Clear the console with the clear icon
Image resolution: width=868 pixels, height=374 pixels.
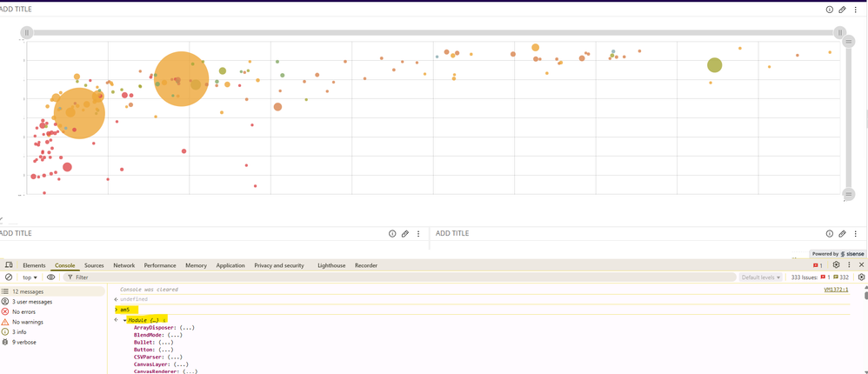click(9, 277)
